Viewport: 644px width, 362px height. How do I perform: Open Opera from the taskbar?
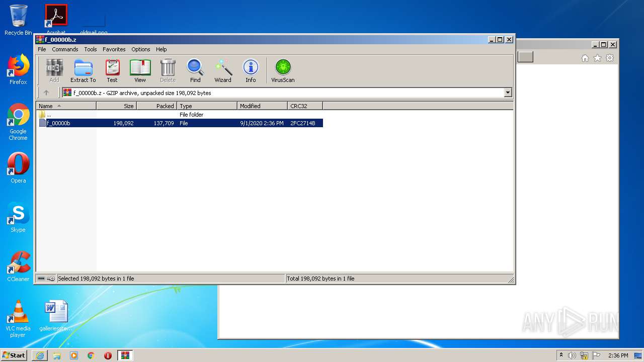(108, 355)
